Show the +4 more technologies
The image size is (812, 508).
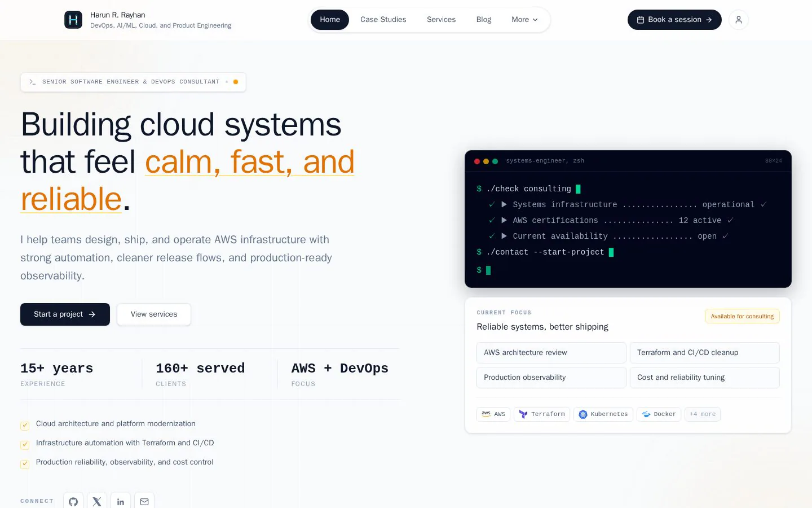pos(703,414)
